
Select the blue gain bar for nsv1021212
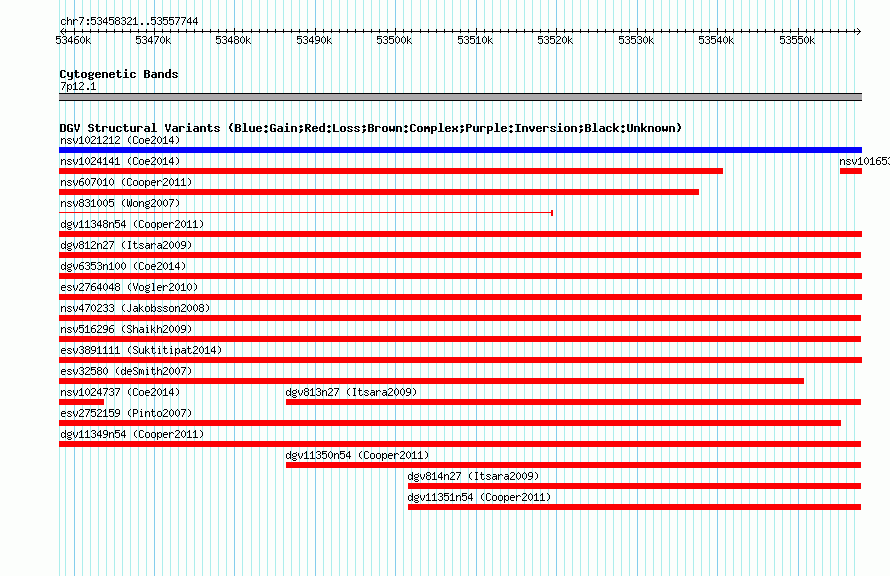(460, 150)
